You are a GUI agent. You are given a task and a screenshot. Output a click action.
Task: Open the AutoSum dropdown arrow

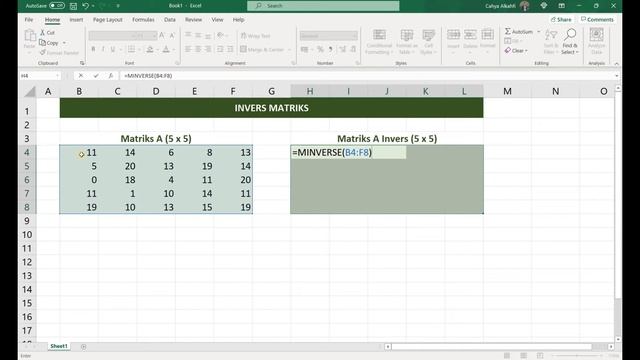tap(538, 31)
